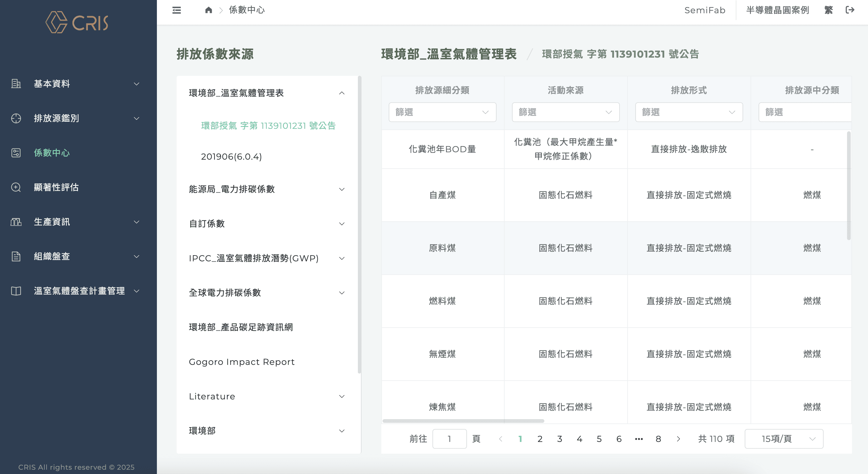
Task: Open 排放源細分類 filter dropdown
Action: [x=442, y=112]
